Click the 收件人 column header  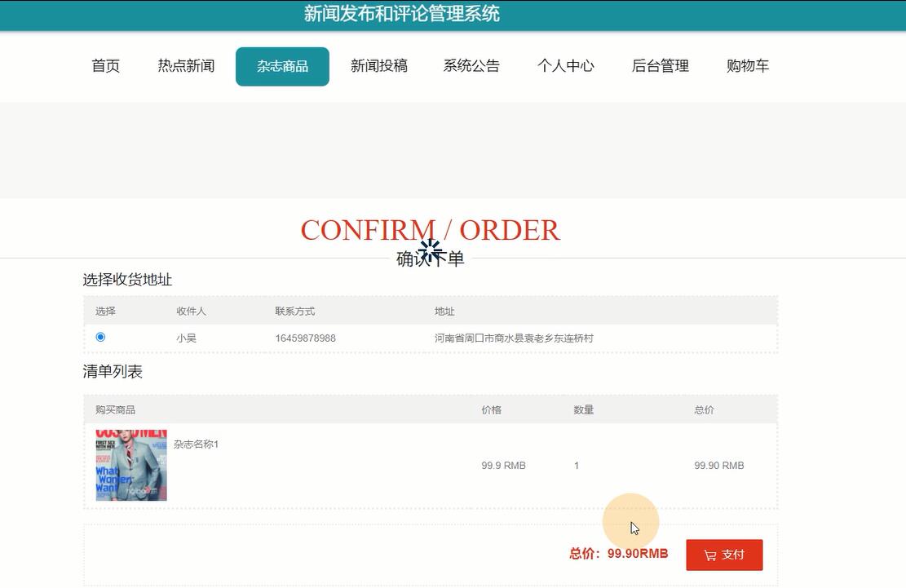click(x=191, y=312)
